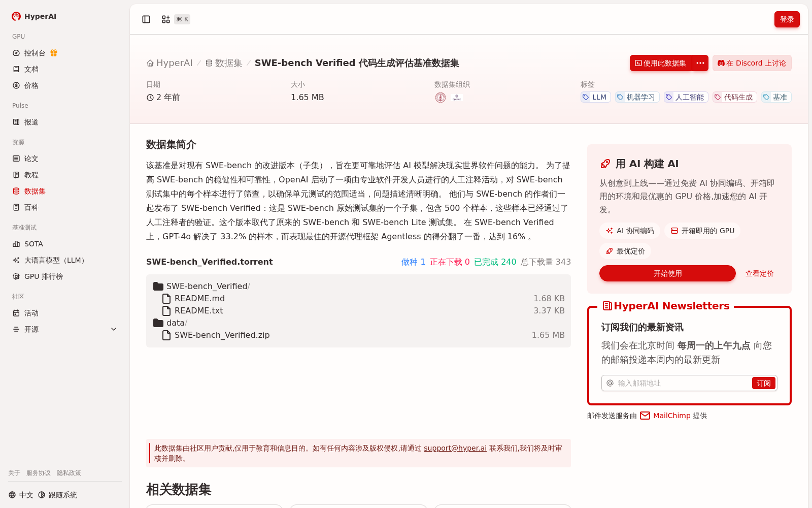Open 服务协议 terms footer link
Screen dimensions: 812x508
(39, 473)
